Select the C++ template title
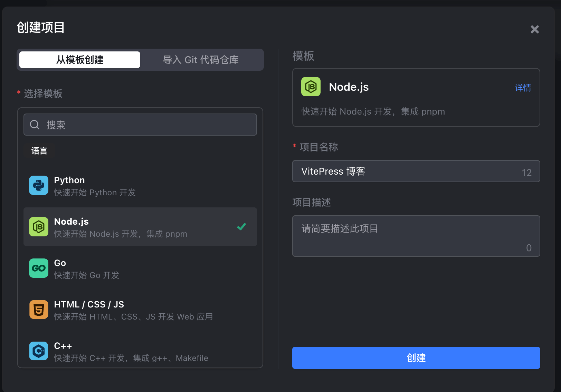 pyautogui.click(x=63, y=346)
